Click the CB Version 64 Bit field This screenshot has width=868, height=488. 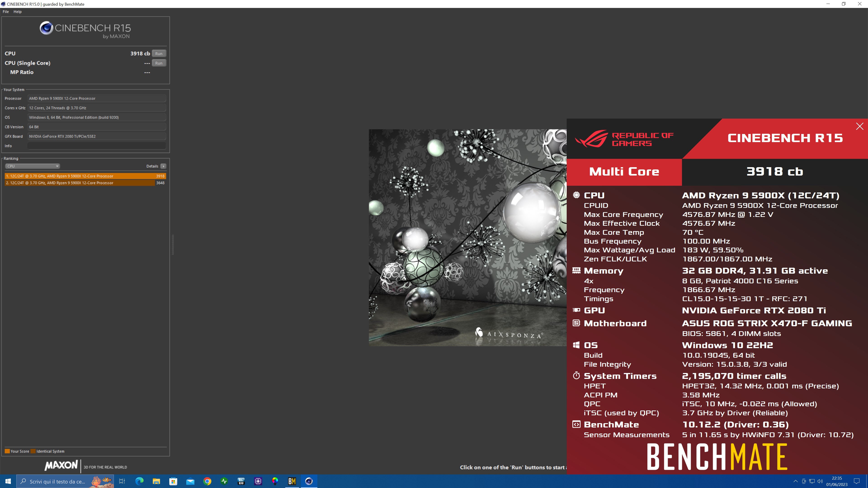click(97, 127)
